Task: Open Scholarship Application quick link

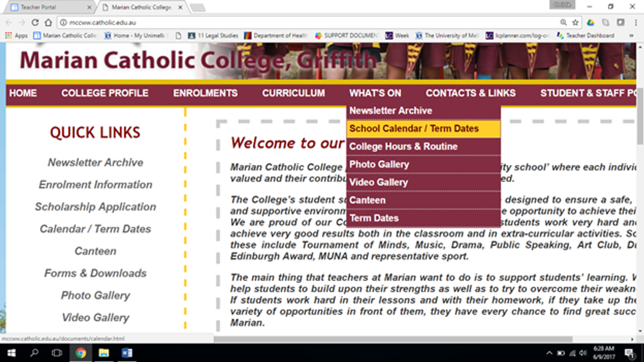Action: click(x=96, y=206)
